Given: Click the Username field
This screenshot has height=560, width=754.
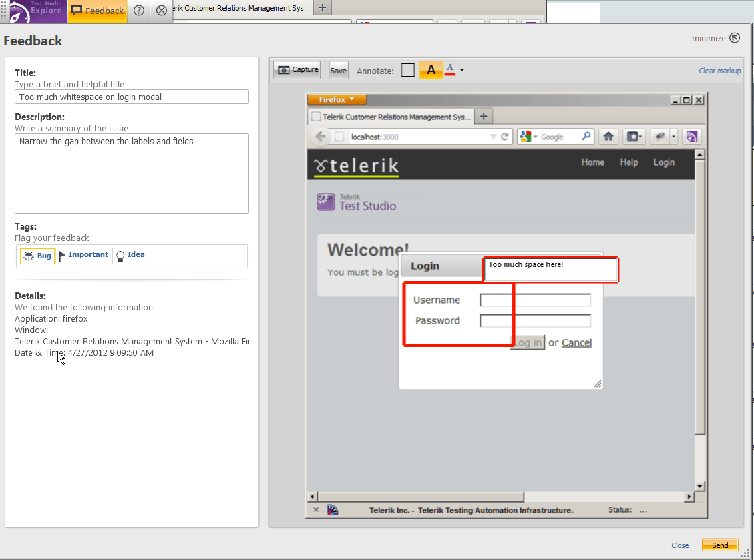Looking at the screenshot, I should (x=535, y=300).
